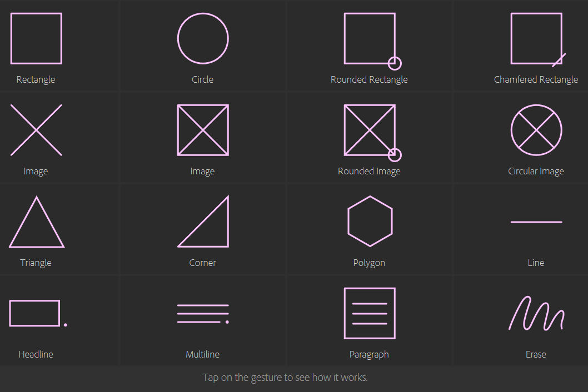Click the Chamfered Rectangle label
588x392 pixels.
click(x=536, y=79)
